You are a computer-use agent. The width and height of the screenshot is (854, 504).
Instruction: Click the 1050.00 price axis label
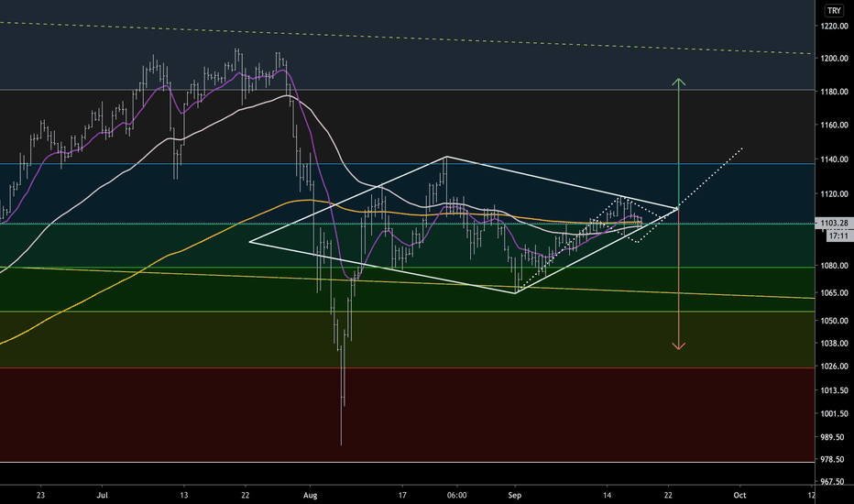(835, 321)
